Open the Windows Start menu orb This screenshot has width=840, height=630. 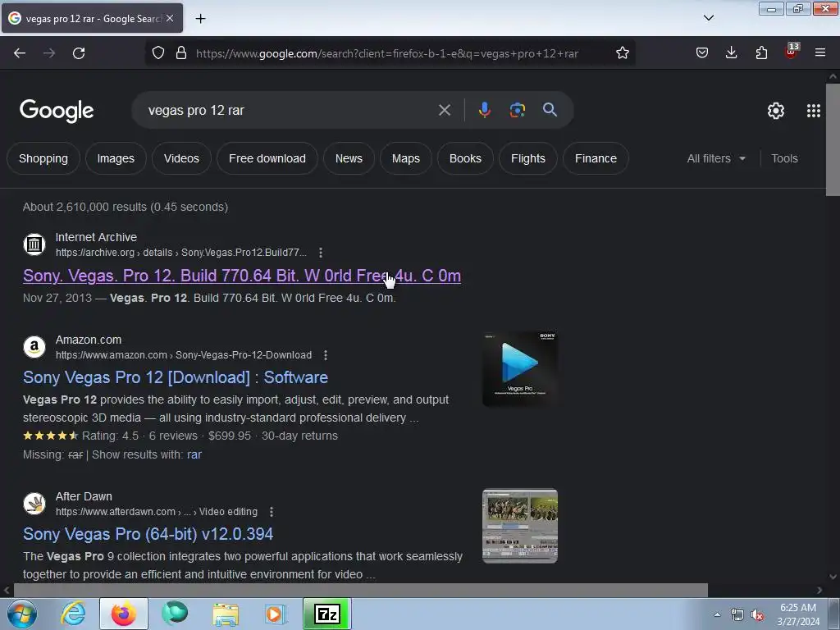pos(22,614)
